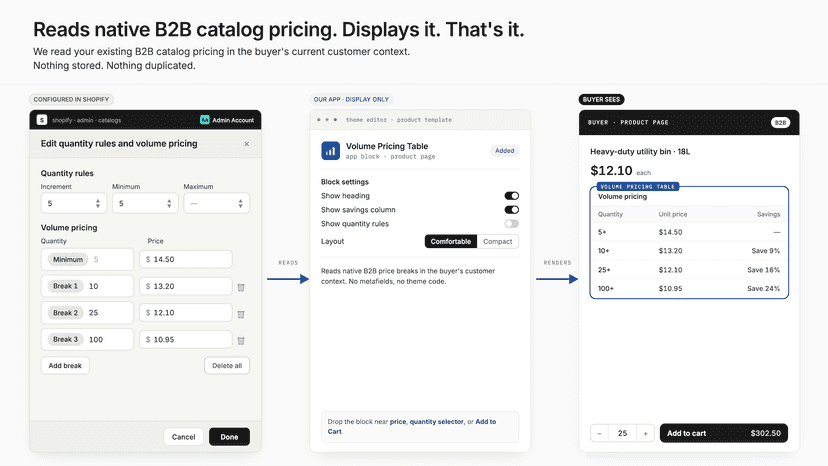Delete Break 2 with its trash icon
The image size is (828, 466).
241,314
